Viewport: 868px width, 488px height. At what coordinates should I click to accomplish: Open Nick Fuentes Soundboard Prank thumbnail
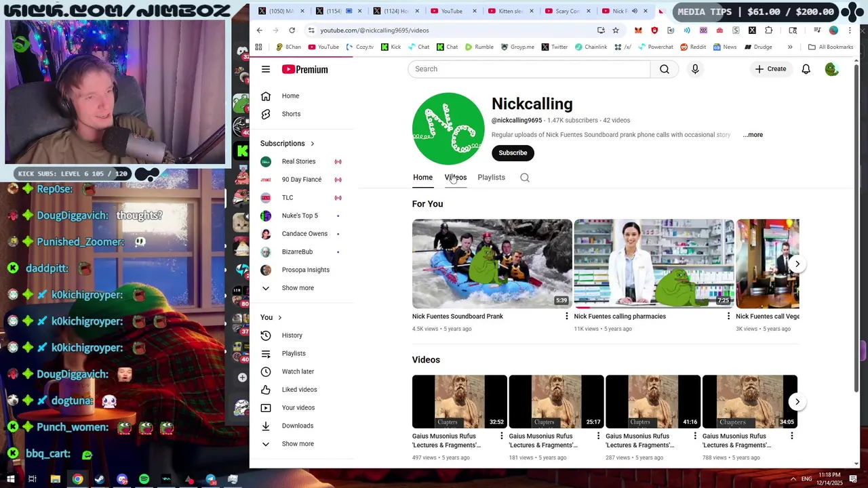(x=492, y=264)
